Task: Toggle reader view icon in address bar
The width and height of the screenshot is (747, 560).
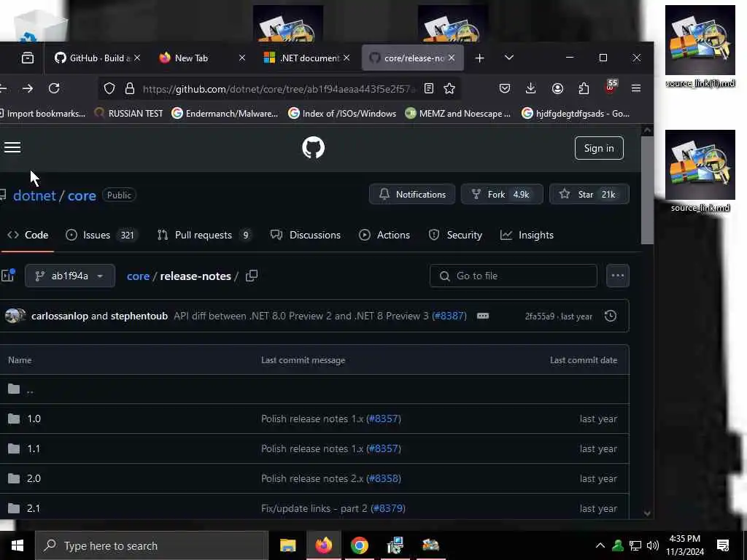Action: [429, 88]
